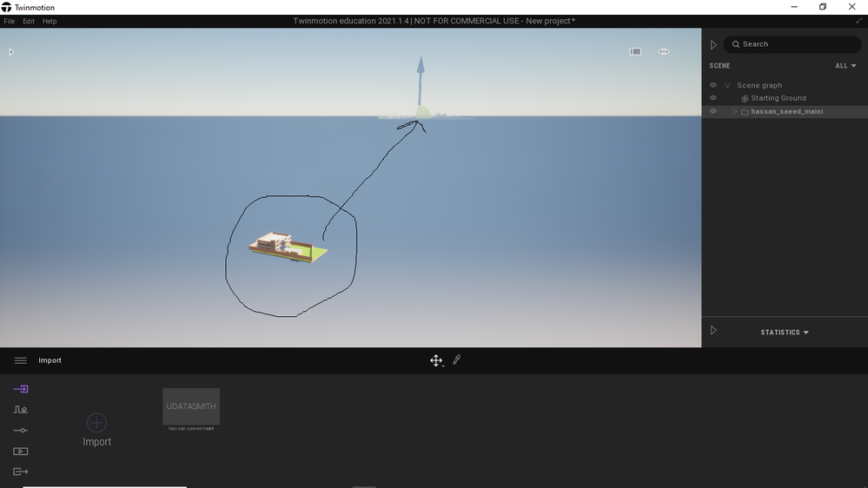Screen dimensions: 868x488
Task: Open the STATISTICS dropdown
Action: [x=785, y=333]
